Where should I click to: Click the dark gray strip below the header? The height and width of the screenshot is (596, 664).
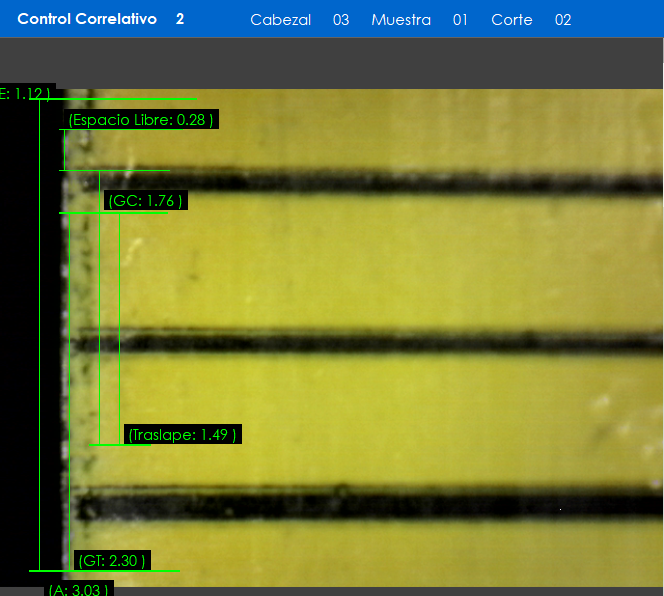[332, 62]
